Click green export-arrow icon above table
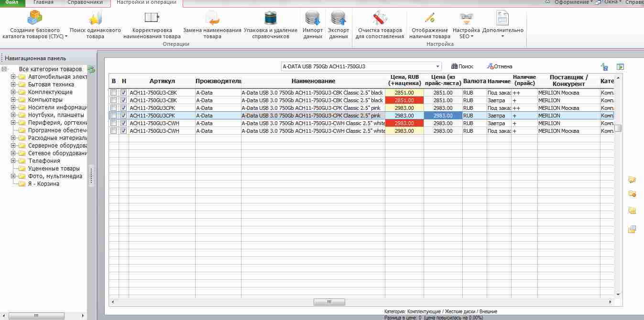 [x=621, y=67]
